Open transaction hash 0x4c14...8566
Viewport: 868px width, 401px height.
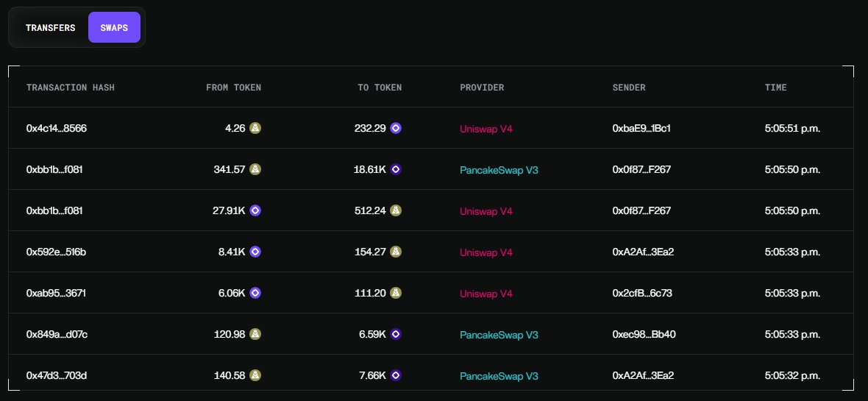coord(57,129)
